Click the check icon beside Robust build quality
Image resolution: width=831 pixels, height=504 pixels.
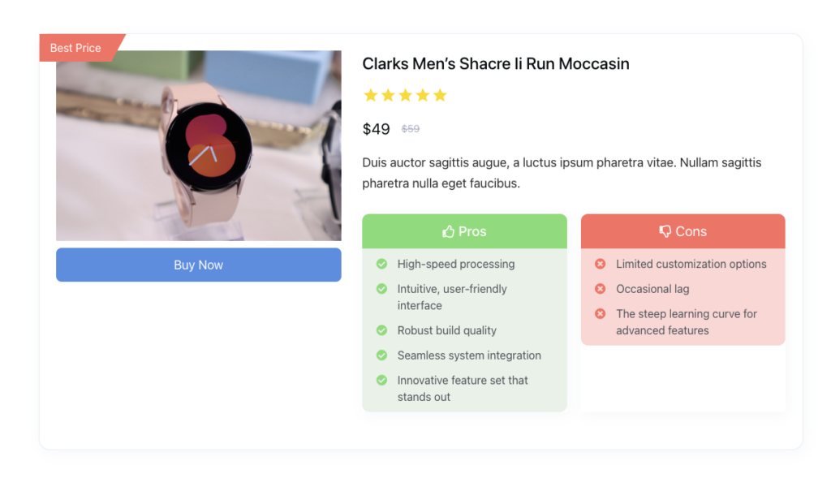[x=381, y=330]
